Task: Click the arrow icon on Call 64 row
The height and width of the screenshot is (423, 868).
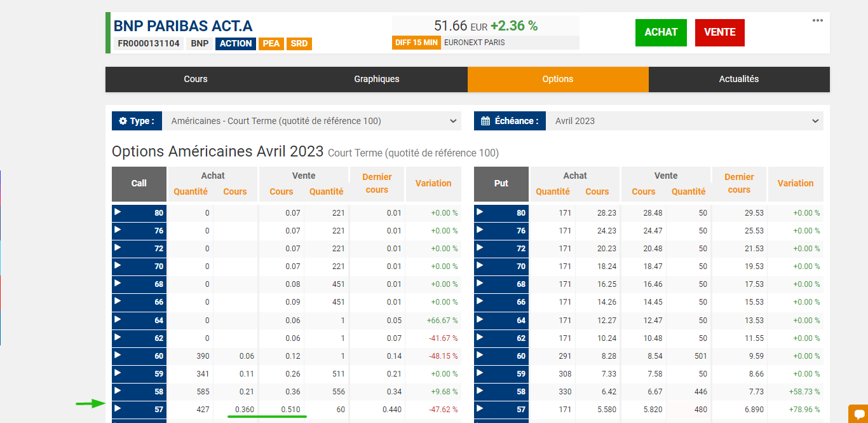Action: [117, 319]
